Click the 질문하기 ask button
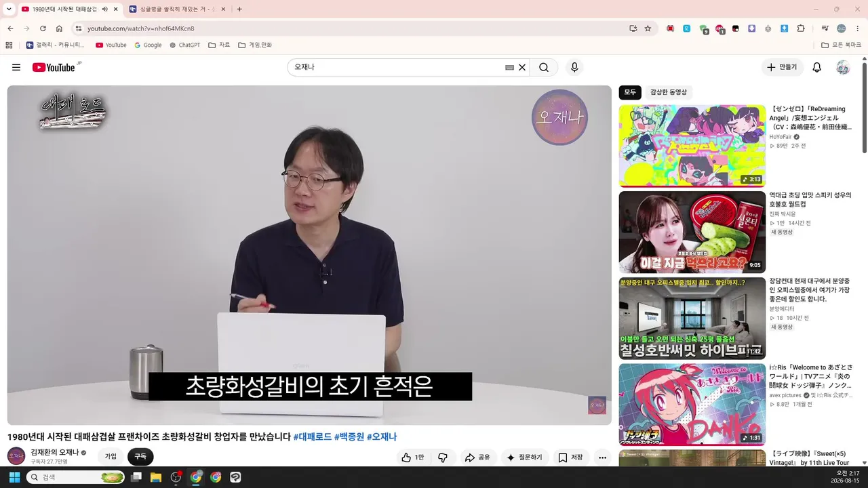This screenshot has width=868, height=488. pyautogui.click(x=525, y=457)
